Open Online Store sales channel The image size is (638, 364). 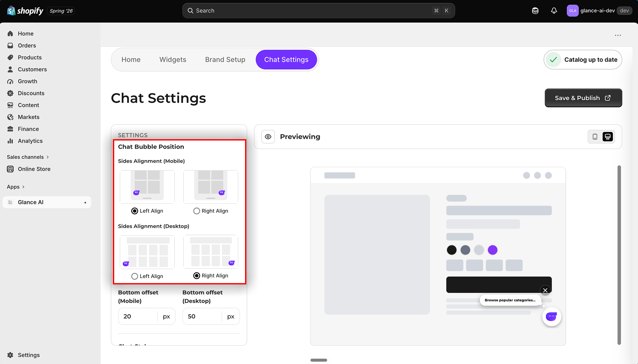[x=47, y=169]
